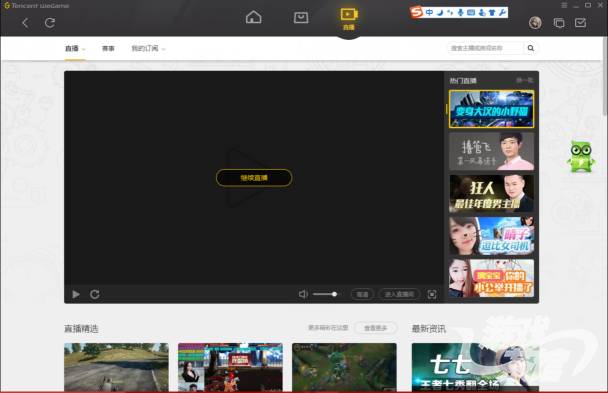This screenshot has height=393, width=608.
Task: Open the Sogou wrench toolbox icon
Action: 502,12
